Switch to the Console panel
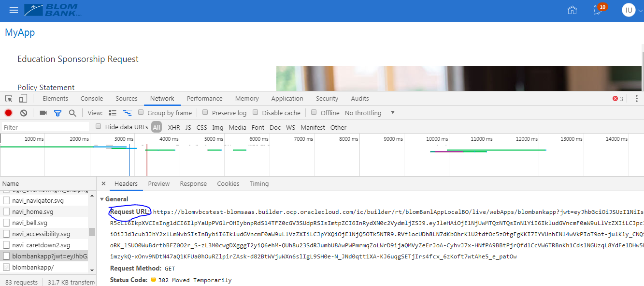 (91, 98)
